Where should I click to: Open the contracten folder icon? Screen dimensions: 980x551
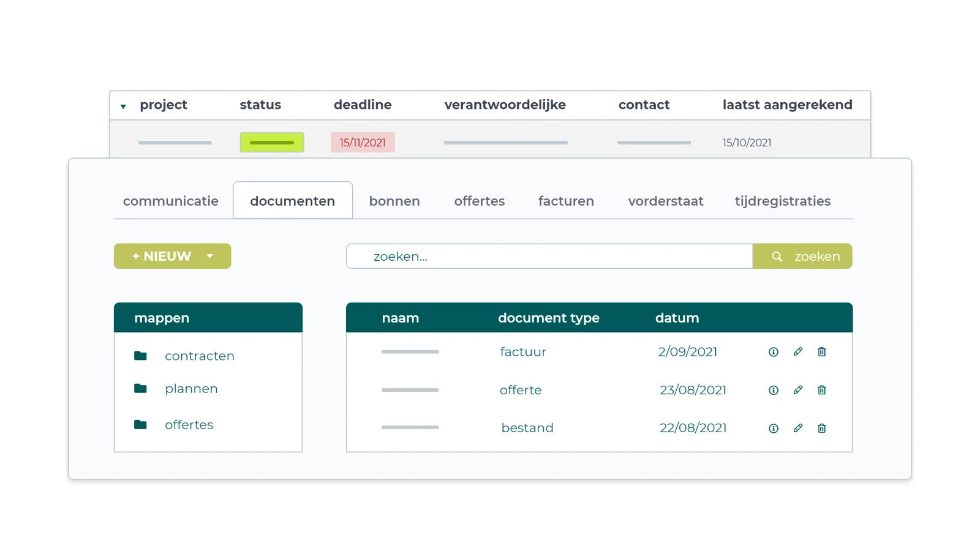point(140,356)
